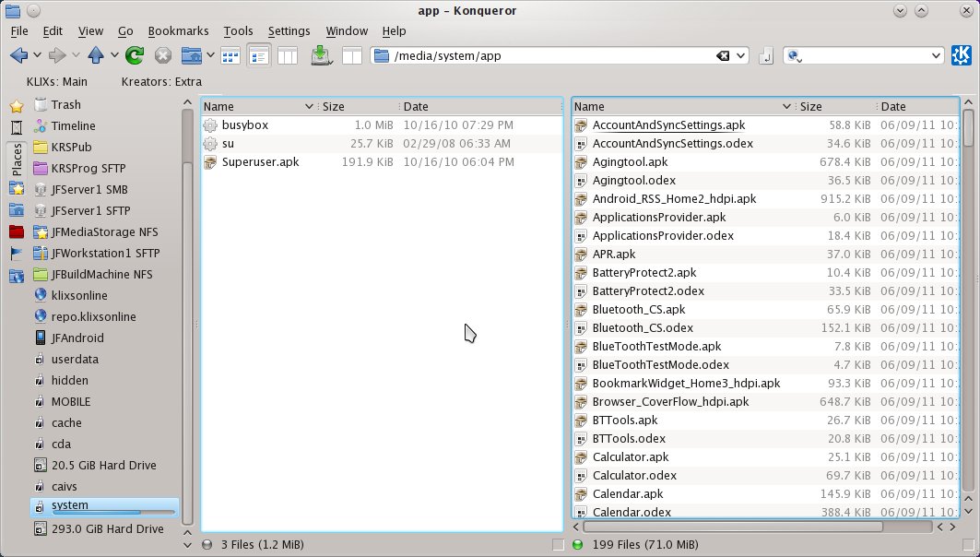Click the web search input field

tap(866, 55)
